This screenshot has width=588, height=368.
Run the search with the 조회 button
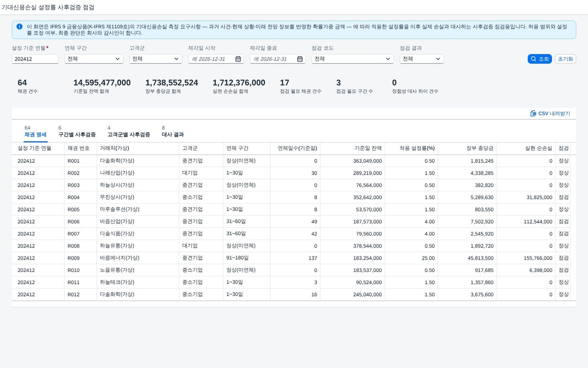pyautogui.click(x=539, y=59)
